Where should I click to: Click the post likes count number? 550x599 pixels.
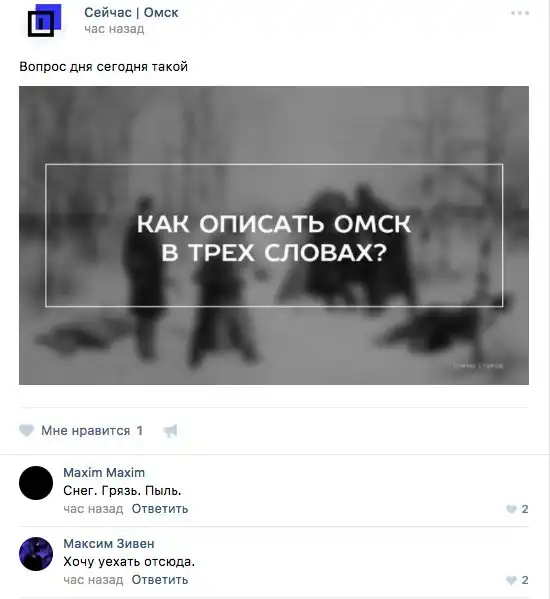tap(140, 431)
